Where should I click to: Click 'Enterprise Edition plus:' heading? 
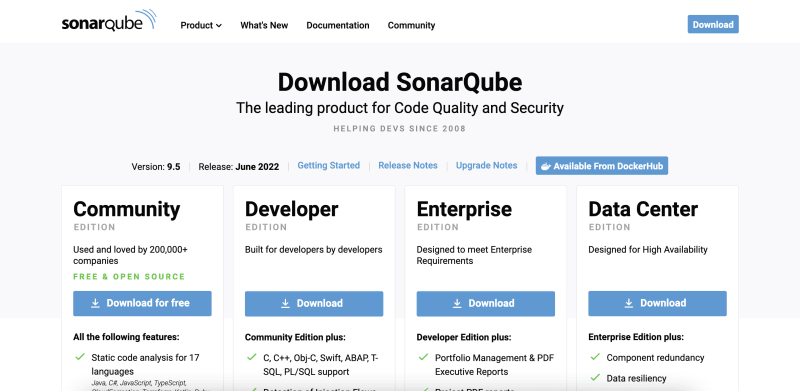[x=636, y=337]
